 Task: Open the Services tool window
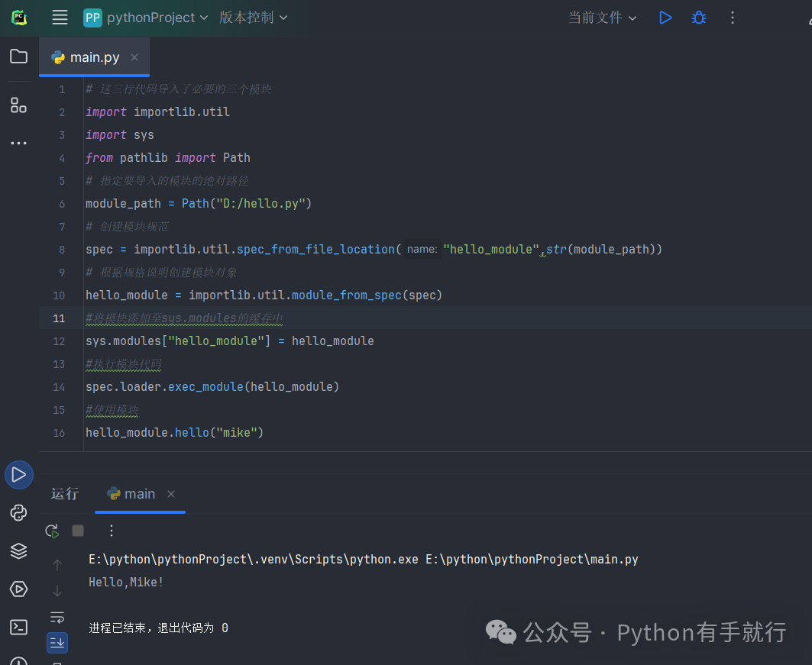click(x=18, y=589)
